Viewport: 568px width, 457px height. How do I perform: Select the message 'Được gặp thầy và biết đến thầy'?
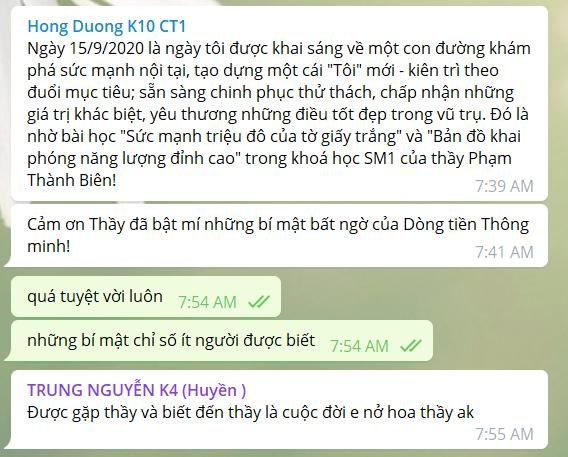[x=279, y=410]
